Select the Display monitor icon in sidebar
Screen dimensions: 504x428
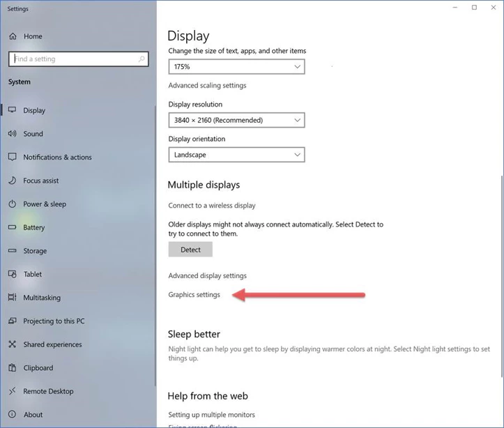(x=13, y=110)
